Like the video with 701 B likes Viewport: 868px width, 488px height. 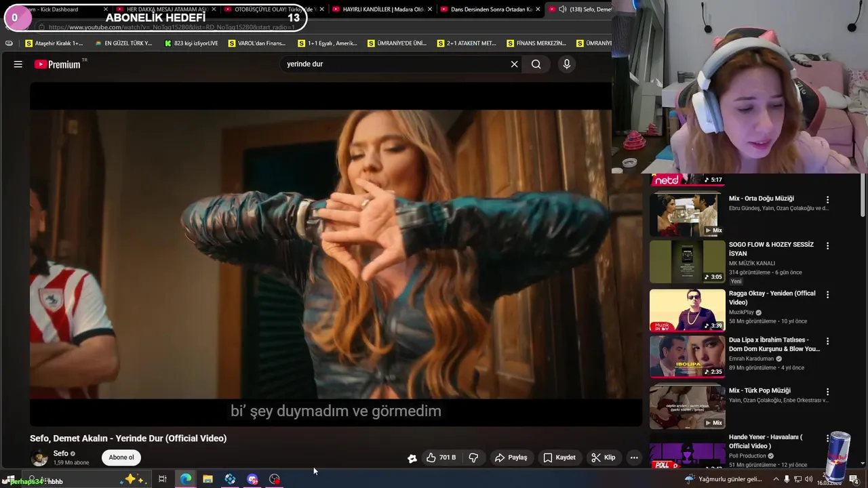coord(441,457)
